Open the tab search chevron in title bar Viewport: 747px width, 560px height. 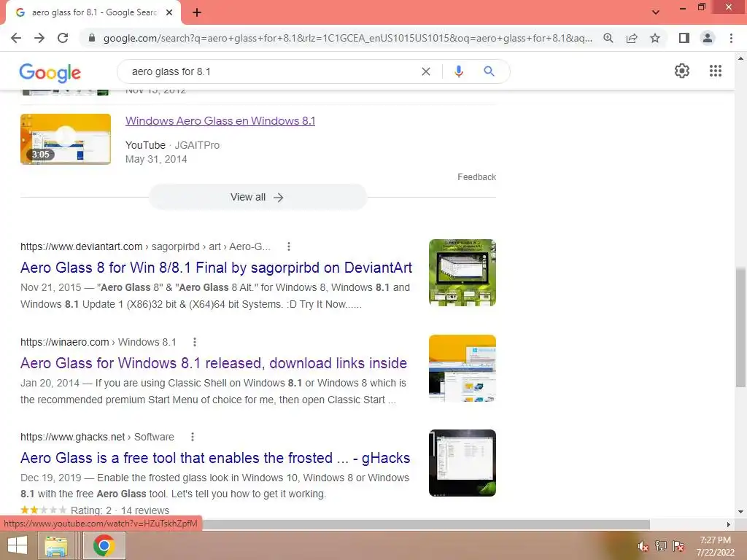(656, 12)
